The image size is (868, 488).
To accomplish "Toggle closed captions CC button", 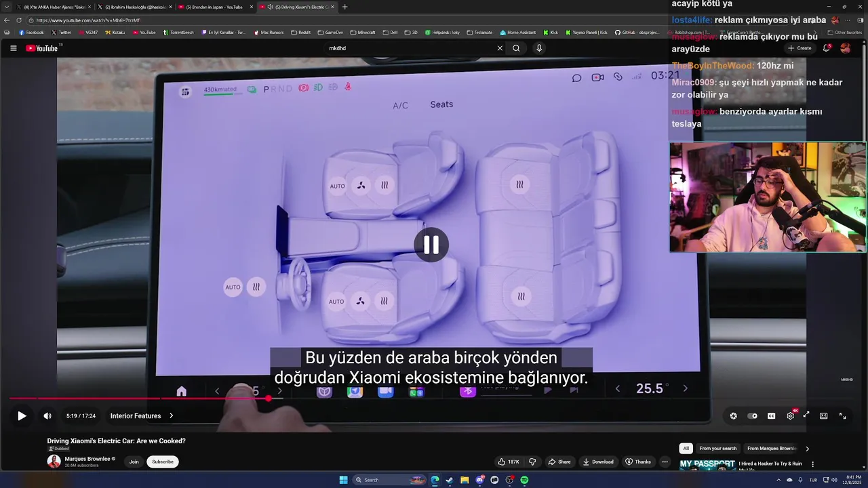I will pos(771,416).
